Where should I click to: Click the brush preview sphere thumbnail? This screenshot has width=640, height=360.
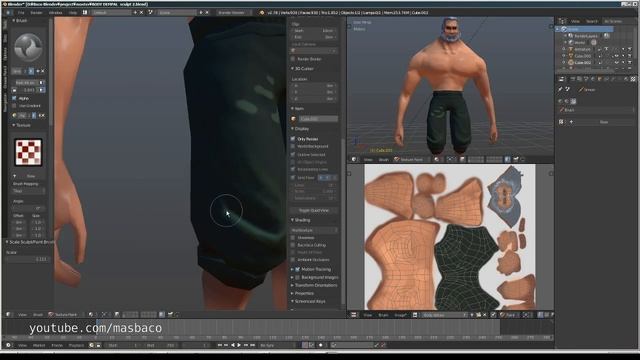[28, 47]
